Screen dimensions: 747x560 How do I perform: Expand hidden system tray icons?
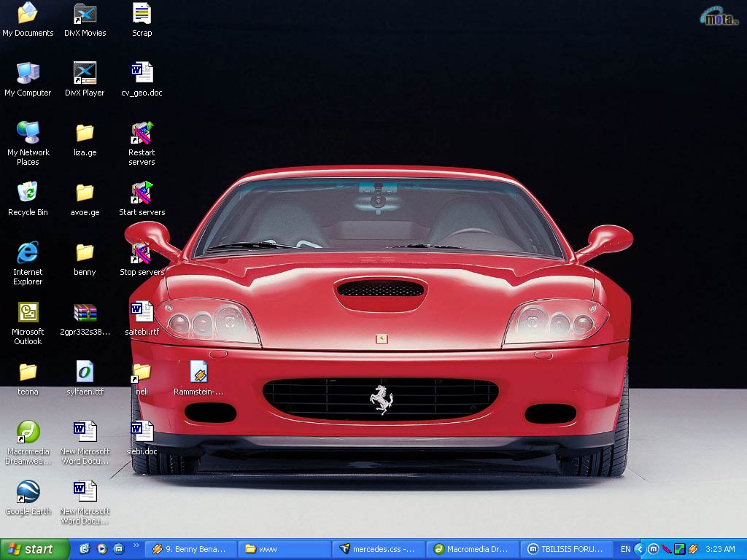[x=640, y=549]
